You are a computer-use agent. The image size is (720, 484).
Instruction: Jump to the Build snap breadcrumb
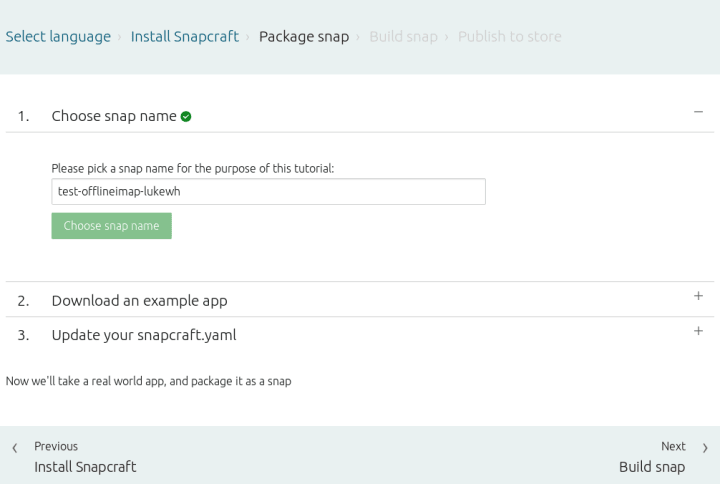(x=403, y=37)
